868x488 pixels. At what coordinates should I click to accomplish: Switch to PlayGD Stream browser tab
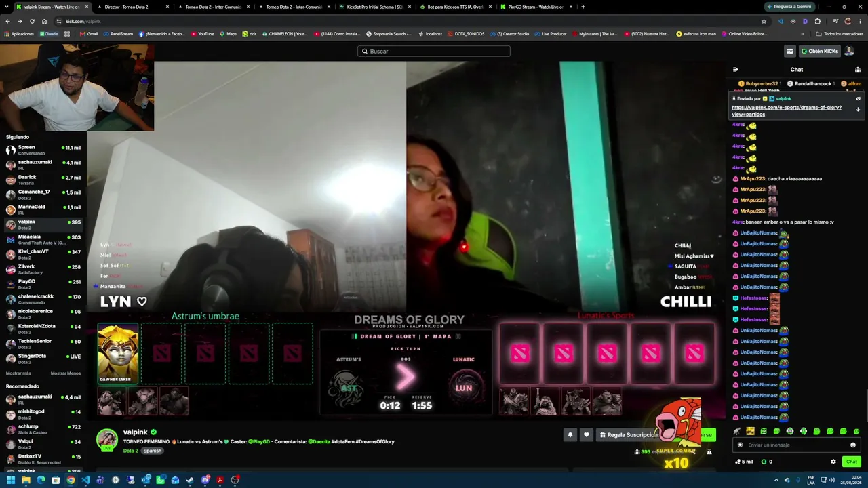coord(536,7)
